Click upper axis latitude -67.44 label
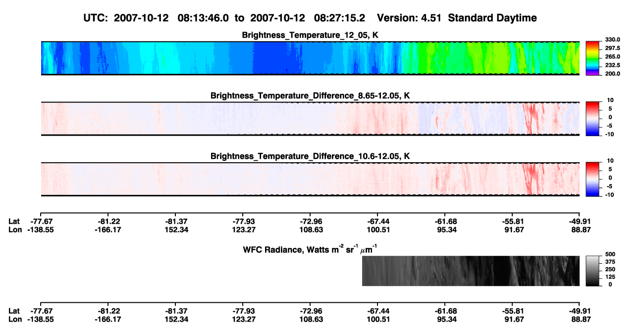644x330 pixels. 377,221
